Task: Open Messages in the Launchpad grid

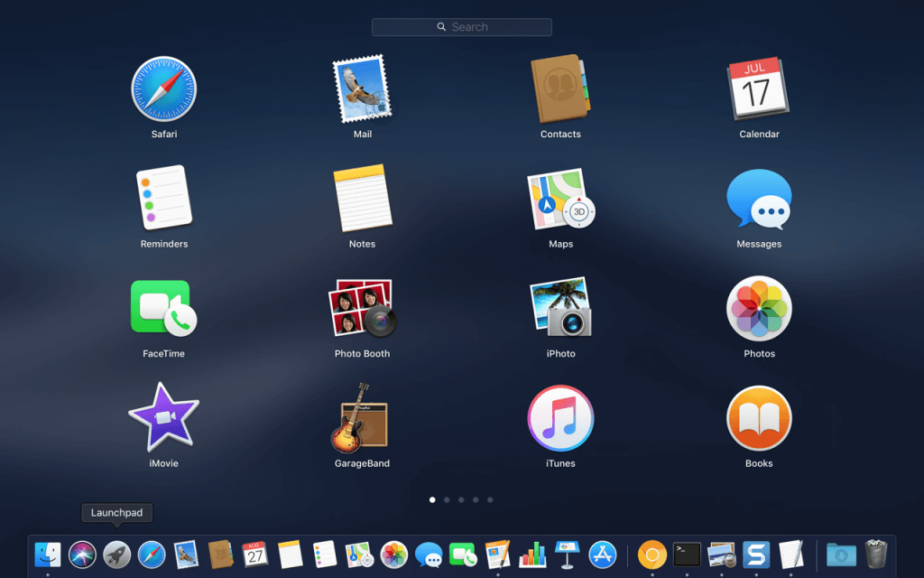Action: [x=759, y=200]
